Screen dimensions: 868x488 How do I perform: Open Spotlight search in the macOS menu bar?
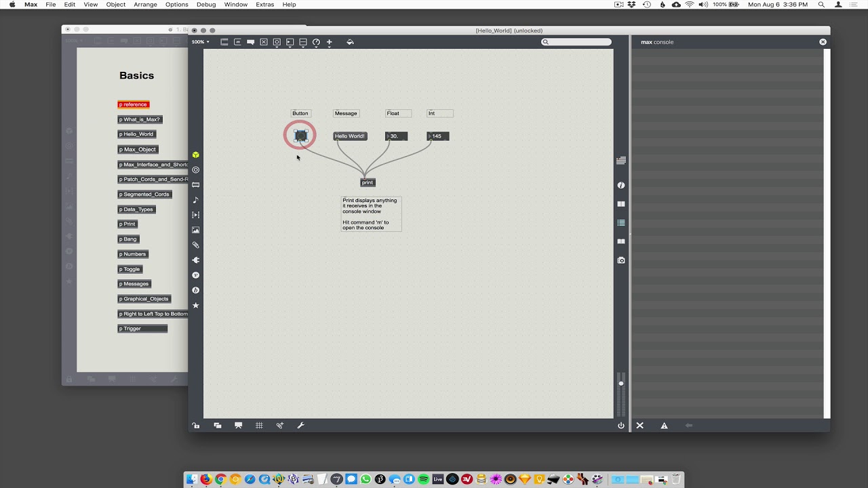pyautogui.click(x=821, y=5)
